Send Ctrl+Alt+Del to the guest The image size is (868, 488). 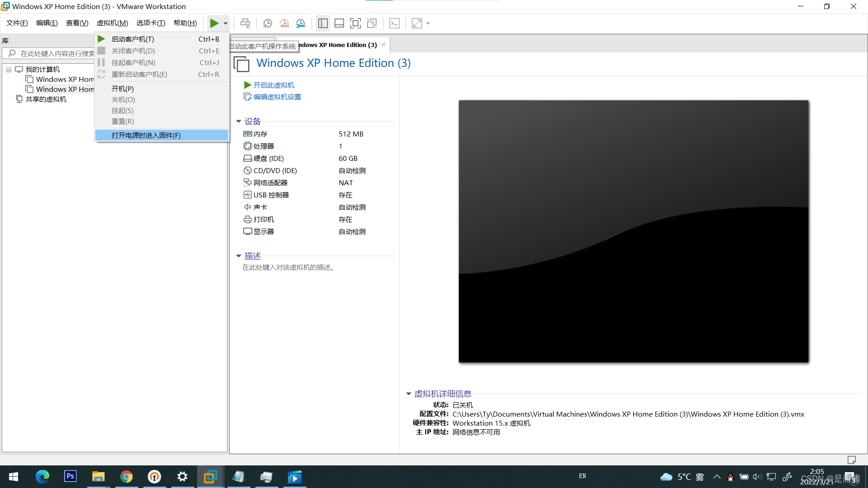(x=245, y=23)
